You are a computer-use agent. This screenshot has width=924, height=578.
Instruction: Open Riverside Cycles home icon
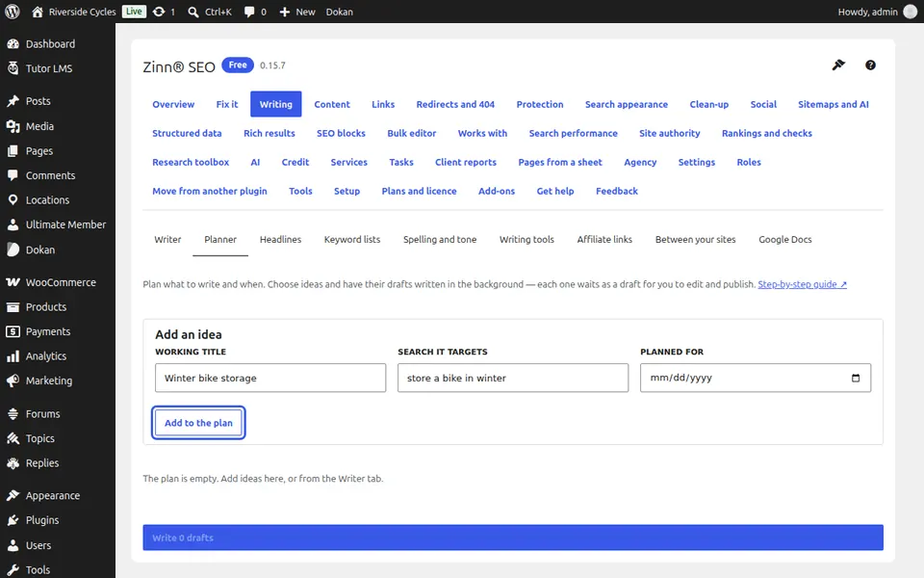click(x=38, y=12)
